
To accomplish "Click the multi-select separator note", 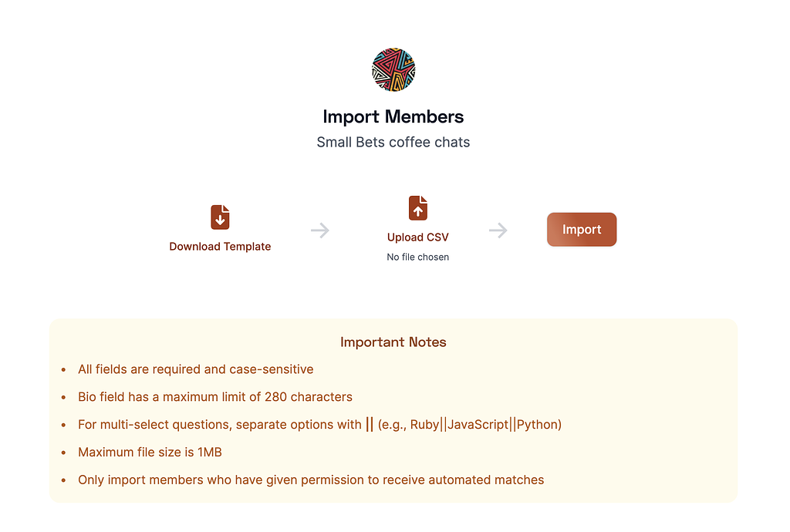I will 320,425.
